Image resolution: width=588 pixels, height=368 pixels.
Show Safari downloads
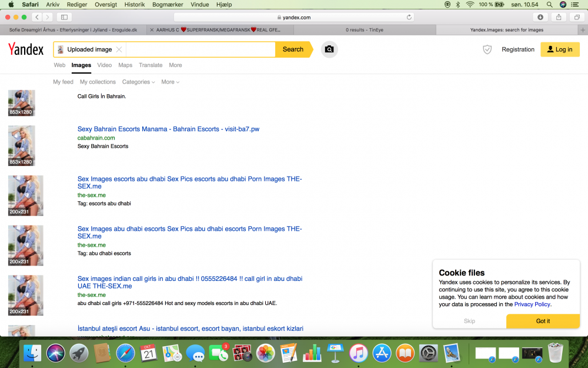click(540, 17)
